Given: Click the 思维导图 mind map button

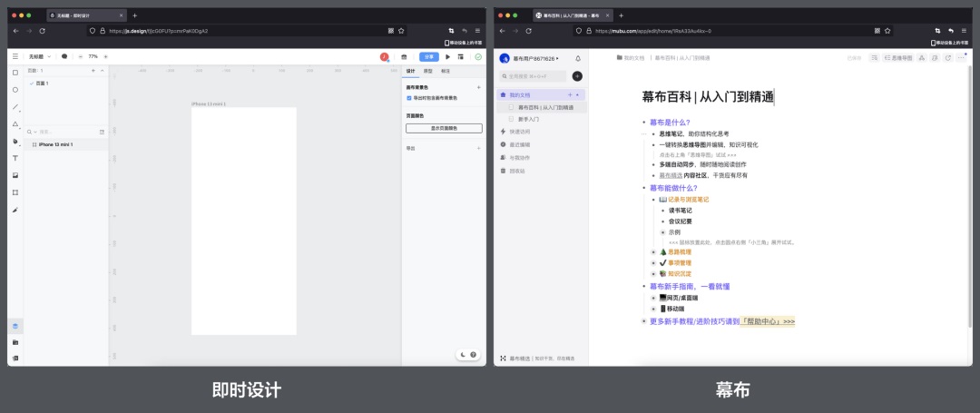Looking at the screenshot, I should pos(898,57).
